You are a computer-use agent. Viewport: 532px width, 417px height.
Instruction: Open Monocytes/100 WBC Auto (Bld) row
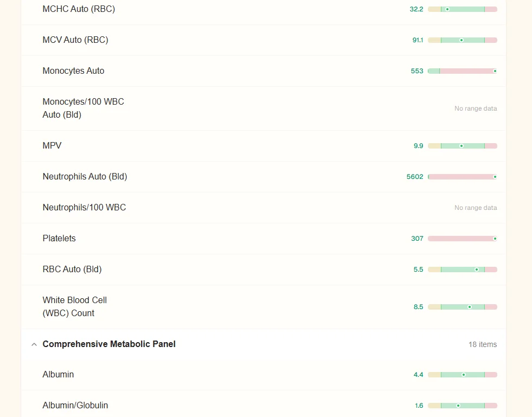[264, 108]
